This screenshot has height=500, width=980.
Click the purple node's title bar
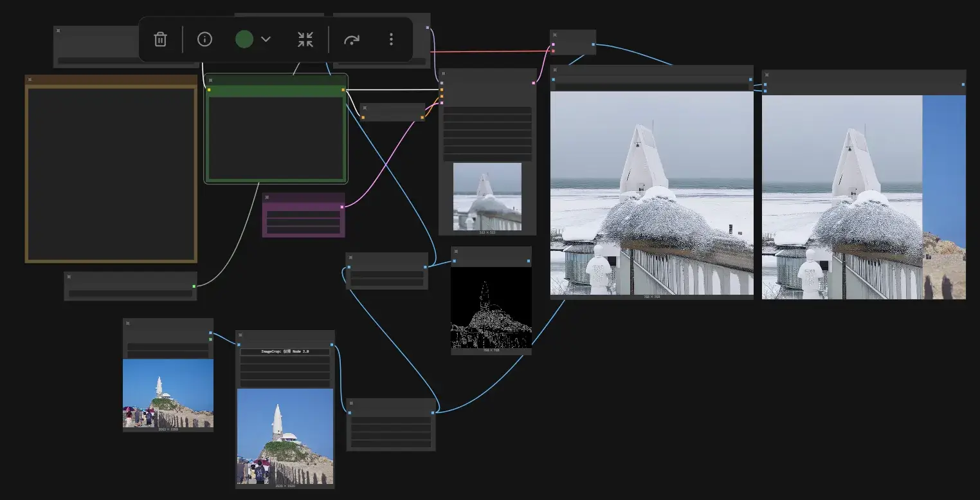pos(304,198)
